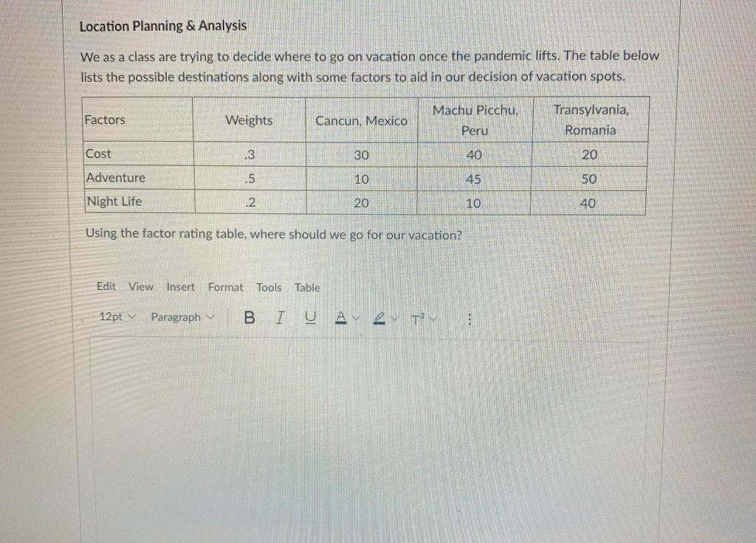The height and width of the screenshot is (543, 756).
Task: Open the Tools menu
Action: coord(269,287)
